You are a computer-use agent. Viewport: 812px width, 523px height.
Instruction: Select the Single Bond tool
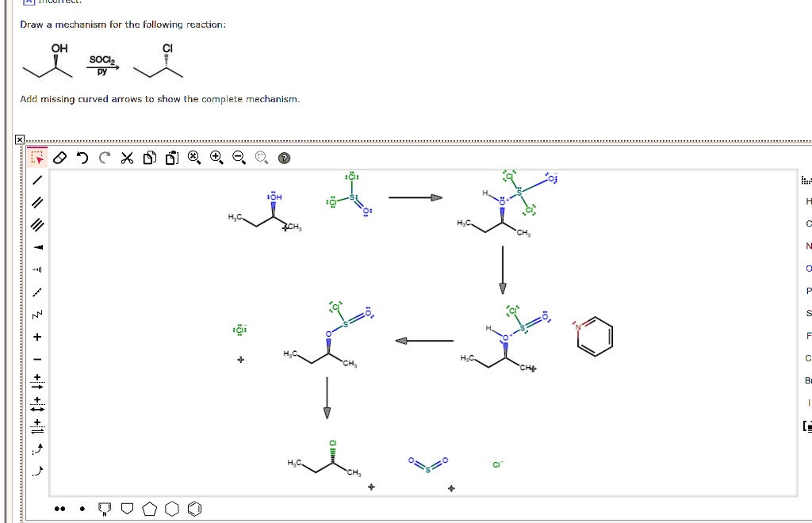coord(35,179)
